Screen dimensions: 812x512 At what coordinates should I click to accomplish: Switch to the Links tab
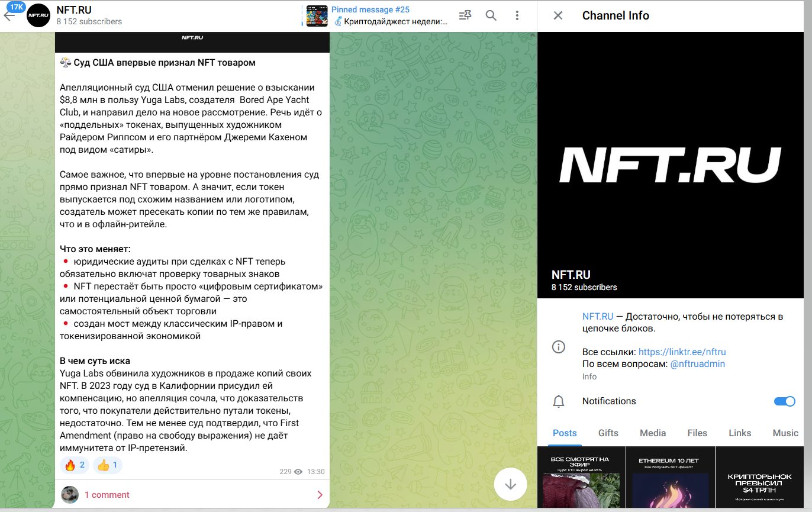tap(740, 433)
